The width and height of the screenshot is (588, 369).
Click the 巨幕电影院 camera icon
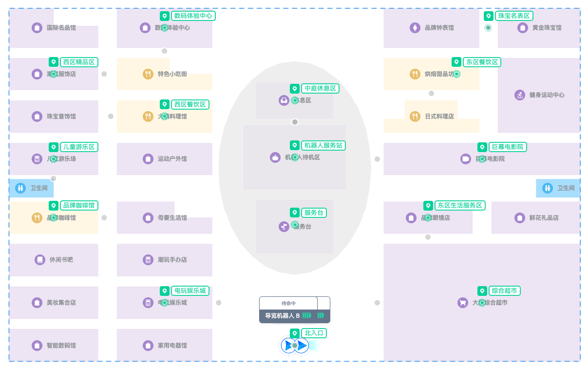pyautogui.click(x=466, y=159)
